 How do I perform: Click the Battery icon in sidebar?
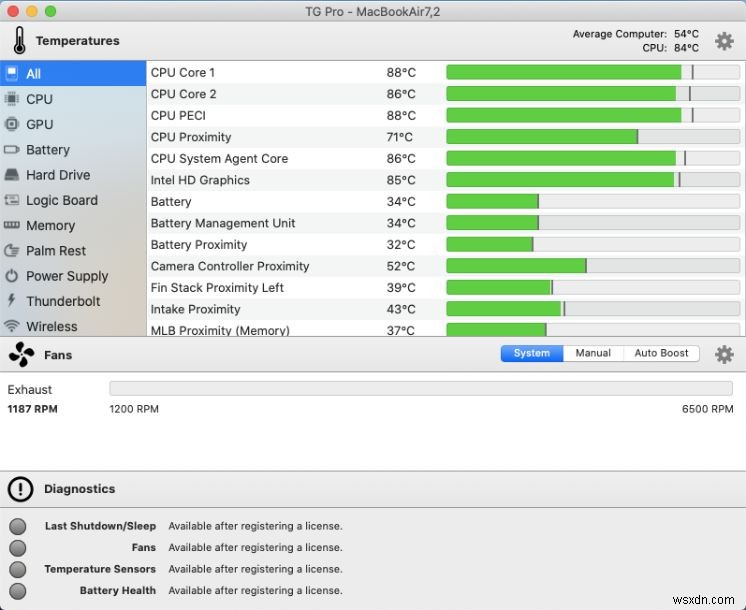[12, 150]
